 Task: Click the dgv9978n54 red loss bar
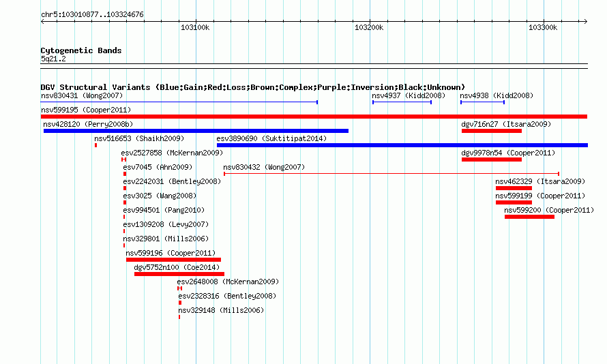click(x=491, y=160)
